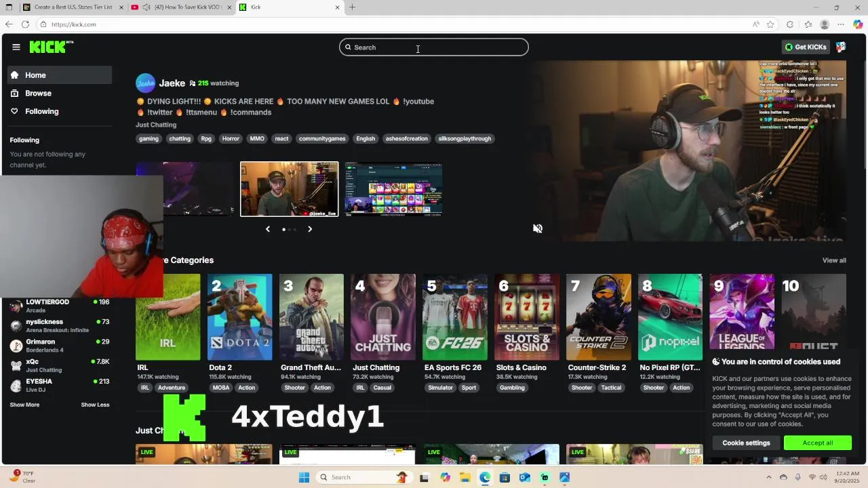Open Microsoft Store from taskbar
Viewport: 868px width, 488px height.
coord(505,477)
